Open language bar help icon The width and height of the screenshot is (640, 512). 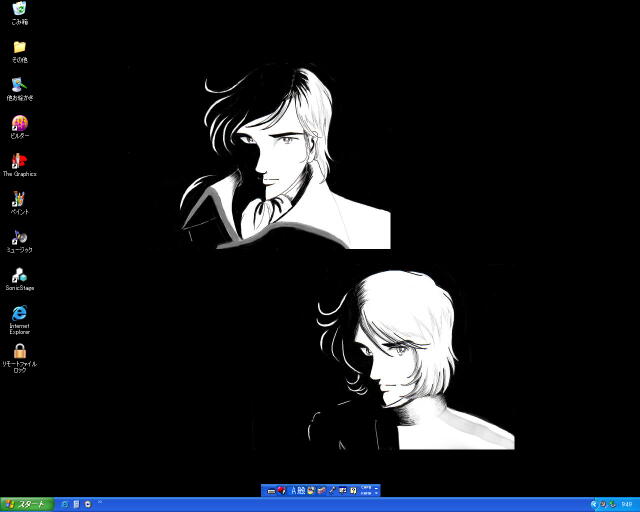pos(353,491)
